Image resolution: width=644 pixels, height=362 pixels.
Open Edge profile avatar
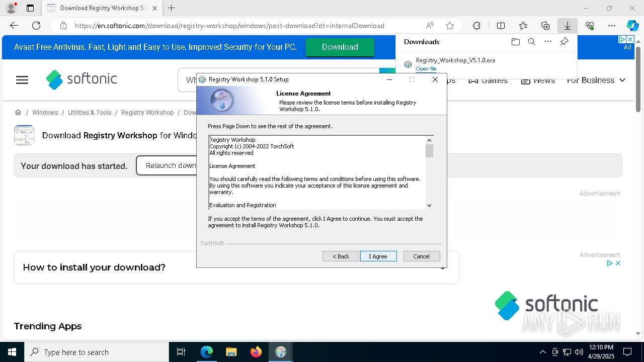[11, 8]
